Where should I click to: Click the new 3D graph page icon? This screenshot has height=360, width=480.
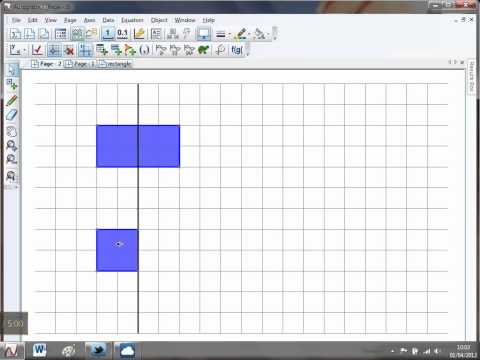coord(44,34)
